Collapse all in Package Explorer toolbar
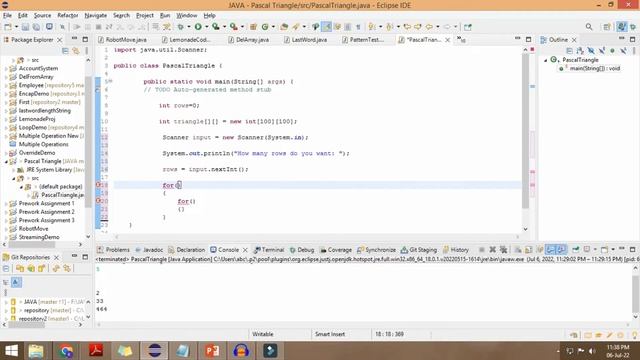Screen dimensions: 640x360 pos(65,51)
